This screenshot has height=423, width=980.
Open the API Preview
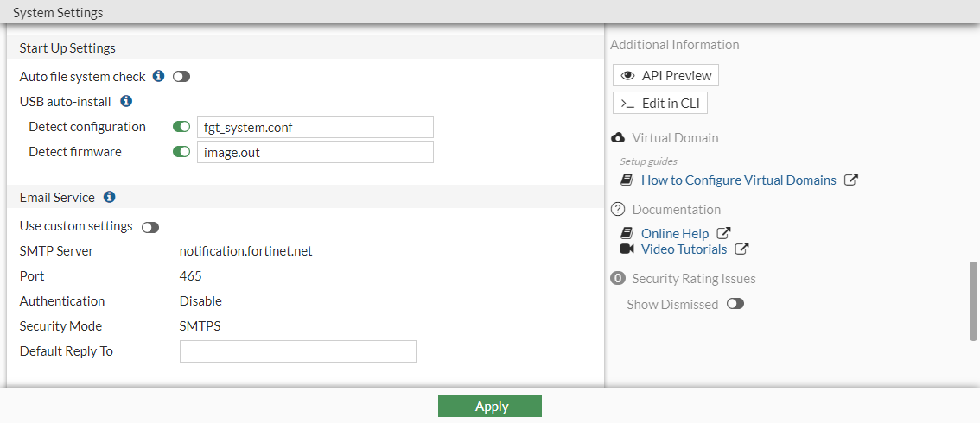[665, 76]
